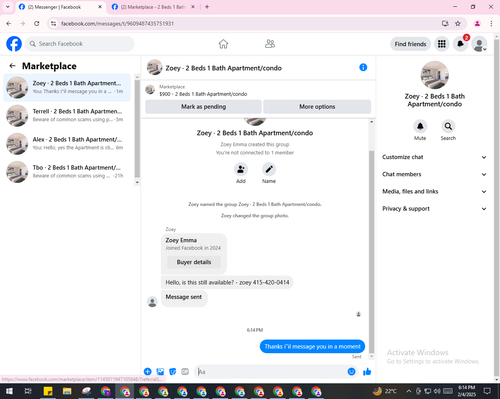The image size is (500, 399).
Task: Open Alex 2 Beds 1 Bath conversation
Action: (x=67, y=144)
